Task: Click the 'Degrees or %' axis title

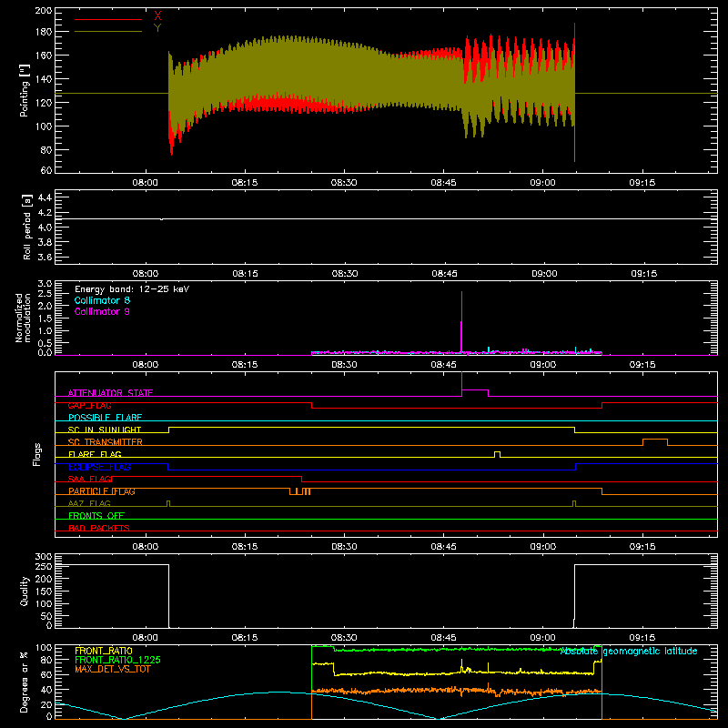Action: click(25, 682)
